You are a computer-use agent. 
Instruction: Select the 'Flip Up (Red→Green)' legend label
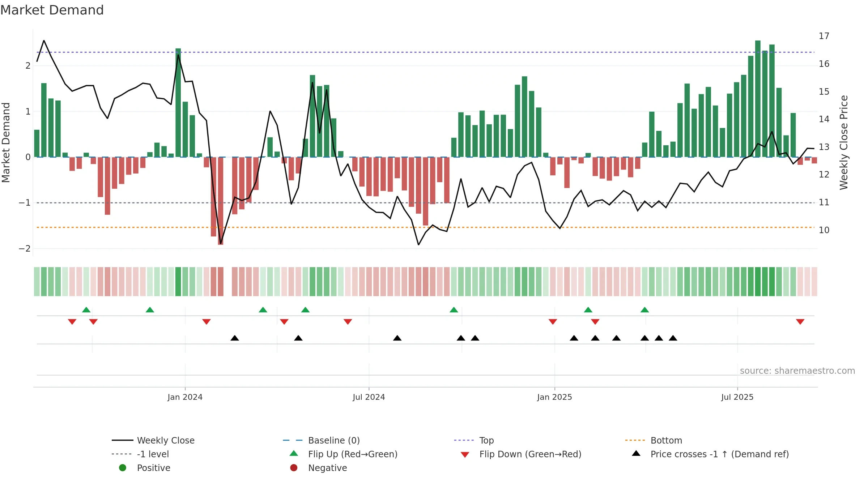pyautogui.click(x=353, y=454)
